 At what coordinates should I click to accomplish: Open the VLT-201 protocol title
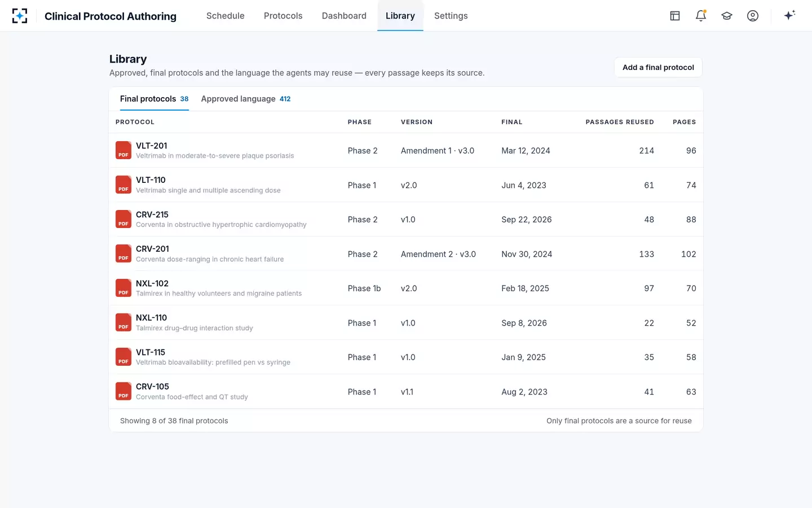[152, 146]
